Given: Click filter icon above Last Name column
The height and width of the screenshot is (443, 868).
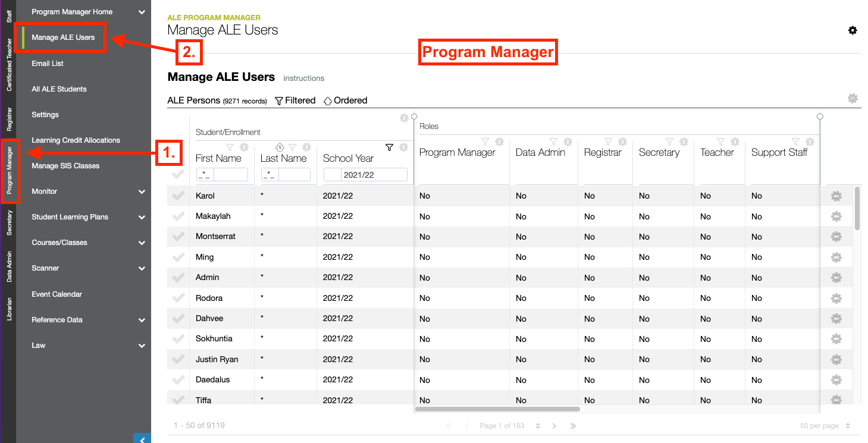Looking at the screenshot, I should [x=292, y=147].
